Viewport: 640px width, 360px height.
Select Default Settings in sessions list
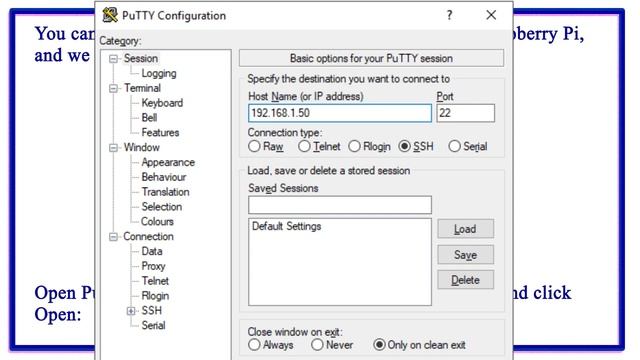click(287, 226)
